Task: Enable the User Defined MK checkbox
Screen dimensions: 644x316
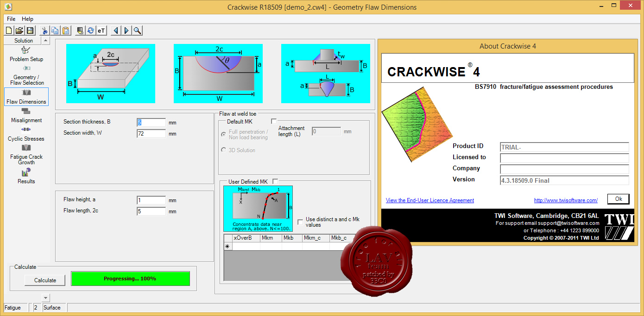Action: 275,182
